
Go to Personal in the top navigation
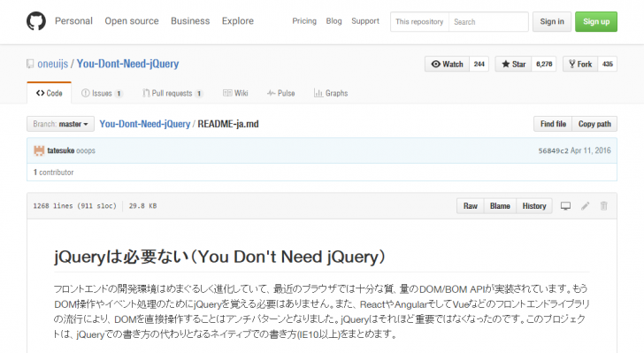click(x=74, y=21)
